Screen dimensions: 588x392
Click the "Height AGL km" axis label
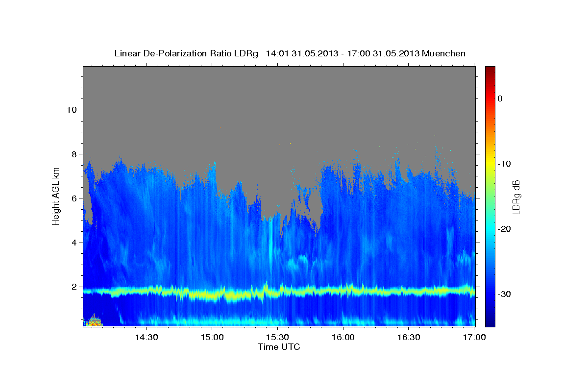tap(56, 196)
